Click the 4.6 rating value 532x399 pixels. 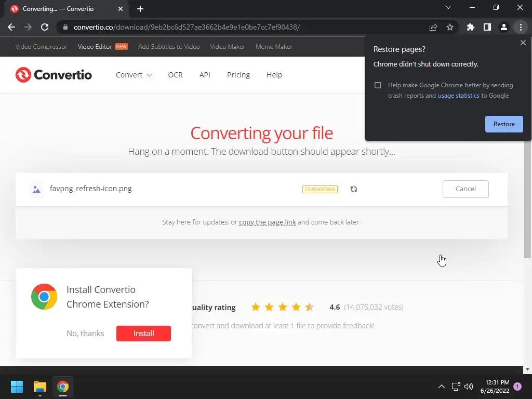click(x=335, y=307)
